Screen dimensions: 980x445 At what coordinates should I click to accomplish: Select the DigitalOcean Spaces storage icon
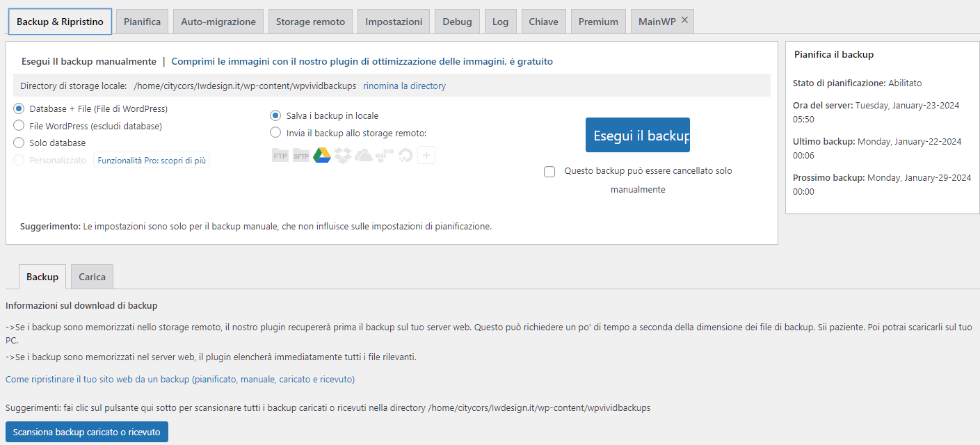[x=405, y=156]
